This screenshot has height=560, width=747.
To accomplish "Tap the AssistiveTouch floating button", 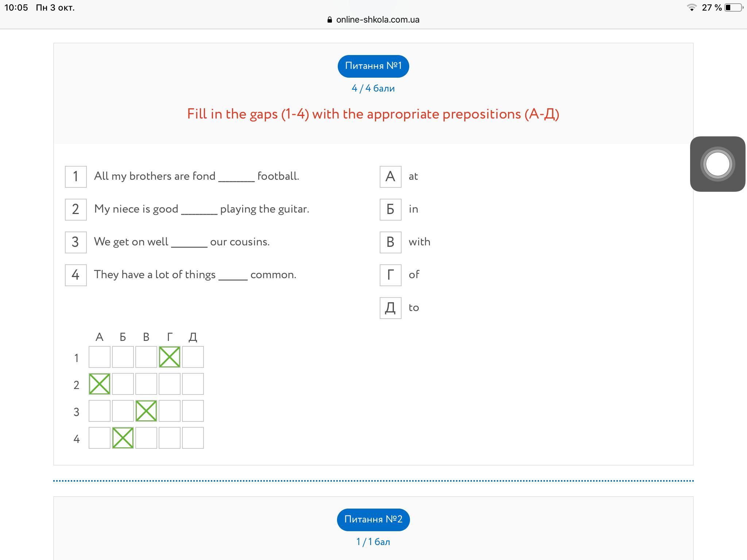I will [717, 164].
